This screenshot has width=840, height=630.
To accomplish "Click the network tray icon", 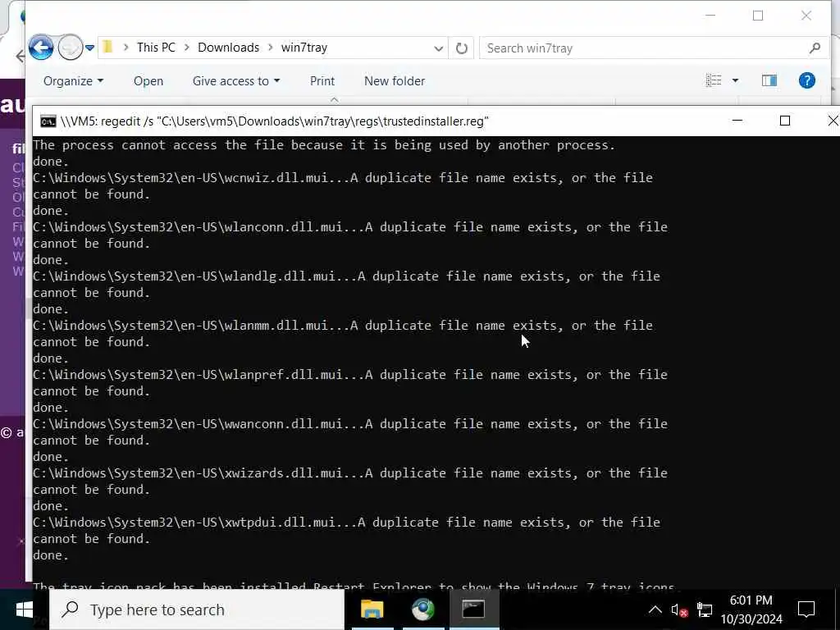I will pyautogui.click(x=705, y=609).
